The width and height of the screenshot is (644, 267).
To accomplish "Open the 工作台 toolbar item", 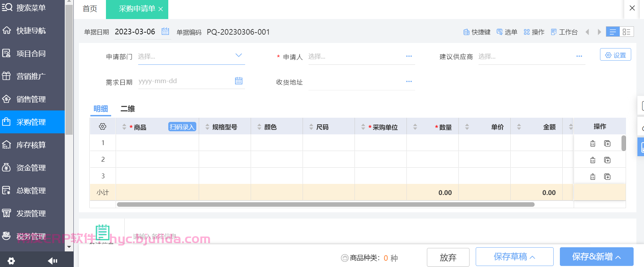I will tap(564, 32).
